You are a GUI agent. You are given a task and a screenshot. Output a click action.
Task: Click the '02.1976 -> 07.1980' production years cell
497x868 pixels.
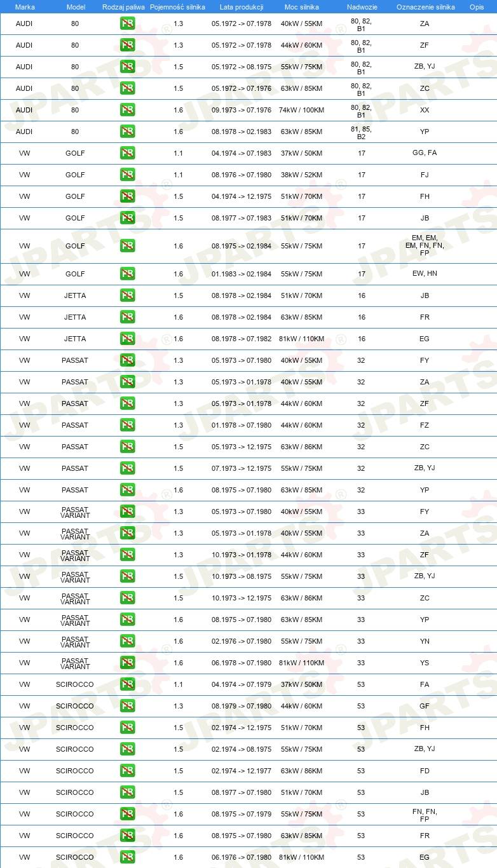point(242,641)
